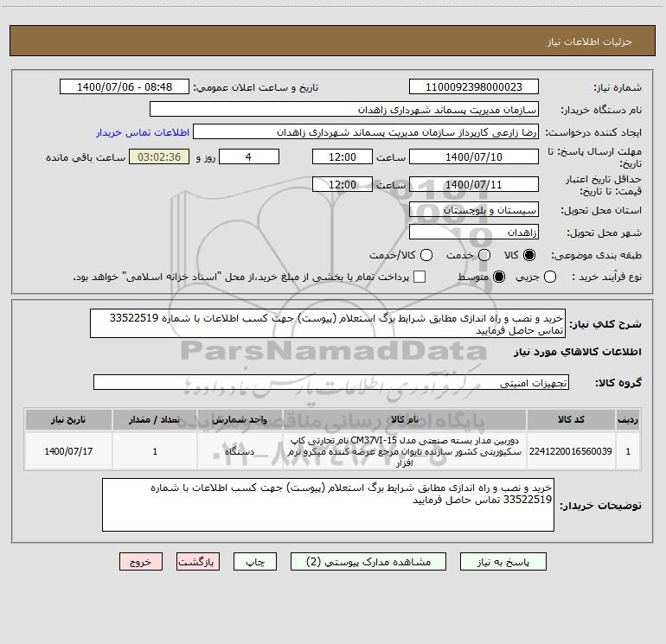Open اطلاعات تماس خریدار link
This screenshot has width=666, height=644.
143,132
